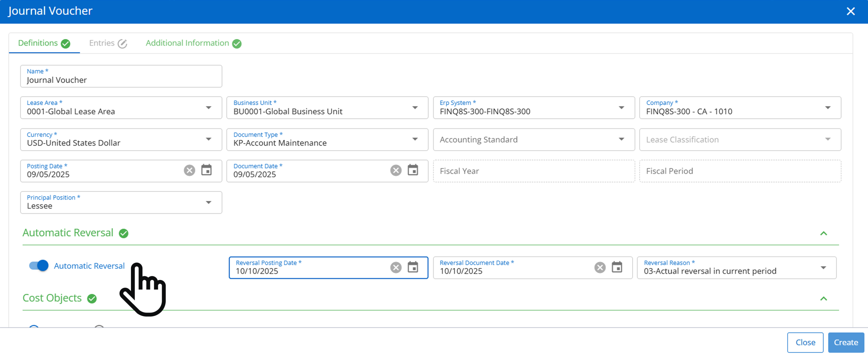The image size is (868, 355).
Task: Click into the Name input field
Action: [121, 80]
